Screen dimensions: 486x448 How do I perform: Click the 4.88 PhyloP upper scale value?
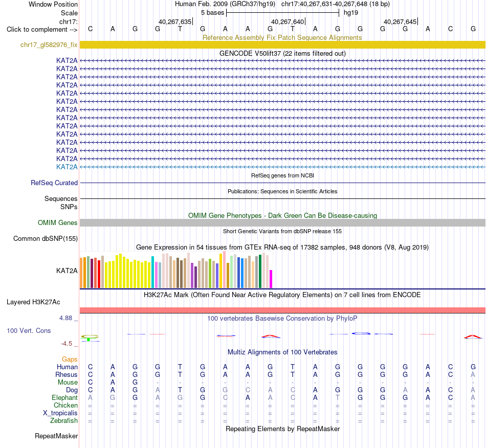coord(65,318)
